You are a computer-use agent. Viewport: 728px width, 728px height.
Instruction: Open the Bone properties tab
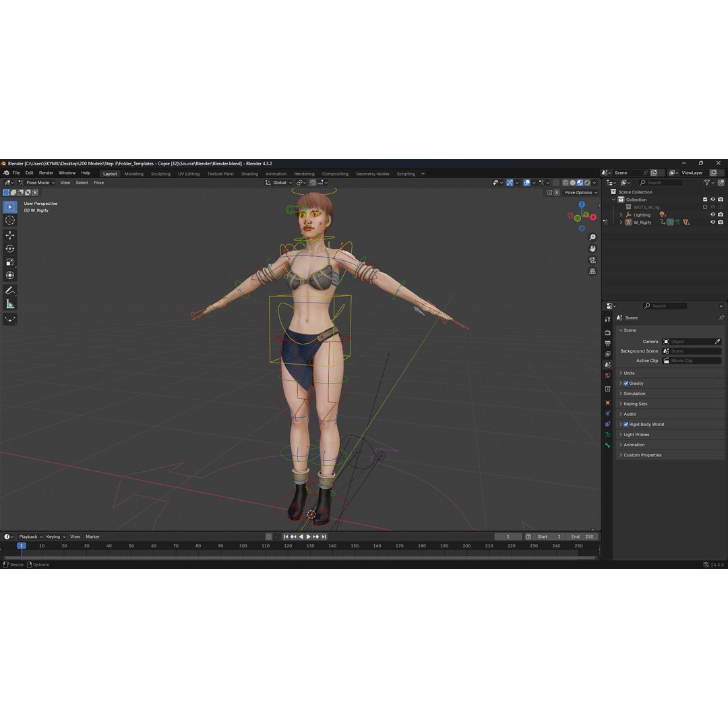tap(607, 446)
